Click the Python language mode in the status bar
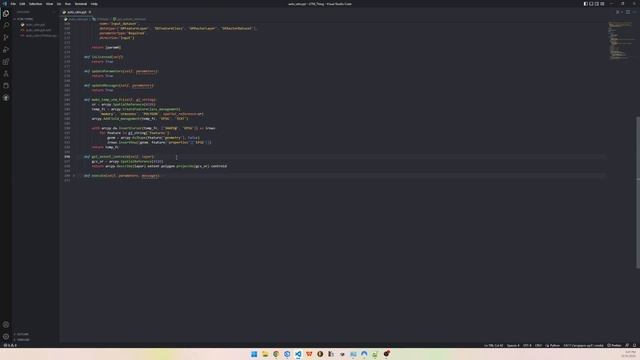This screenshot has height=360, width=640. tap(553, 345)
